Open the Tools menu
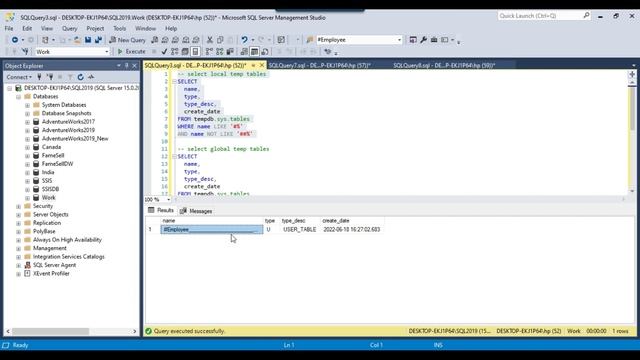This screenshot has height=360, width=640. [x=120, y=29]
